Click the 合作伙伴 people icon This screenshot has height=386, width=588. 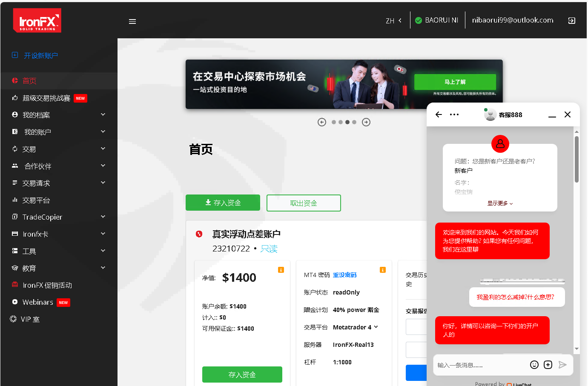coord(15,166)
